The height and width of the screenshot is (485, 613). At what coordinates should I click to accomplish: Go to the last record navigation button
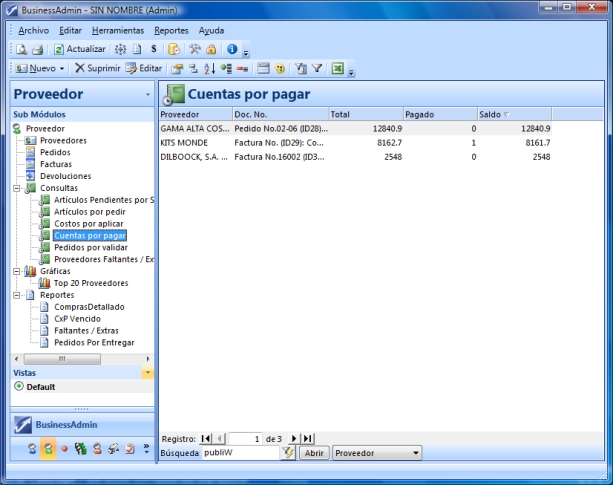click(x=308, y=438)
